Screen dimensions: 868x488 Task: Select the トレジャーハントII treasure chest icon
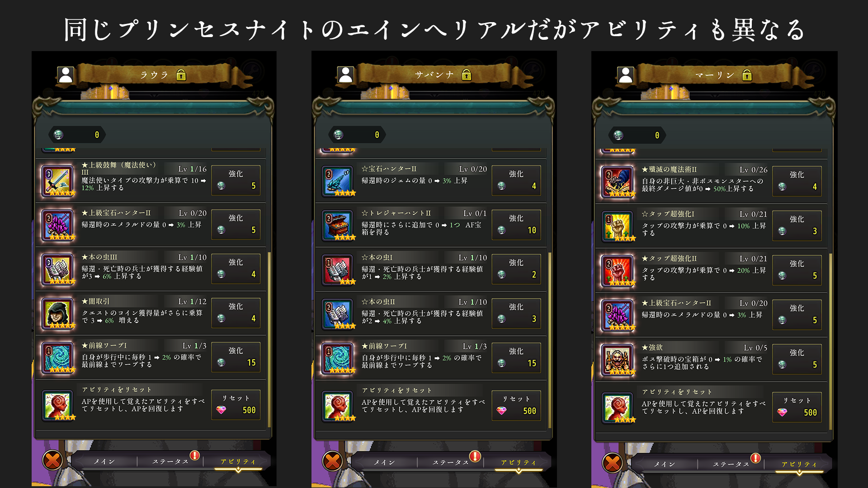click(338, 225)
